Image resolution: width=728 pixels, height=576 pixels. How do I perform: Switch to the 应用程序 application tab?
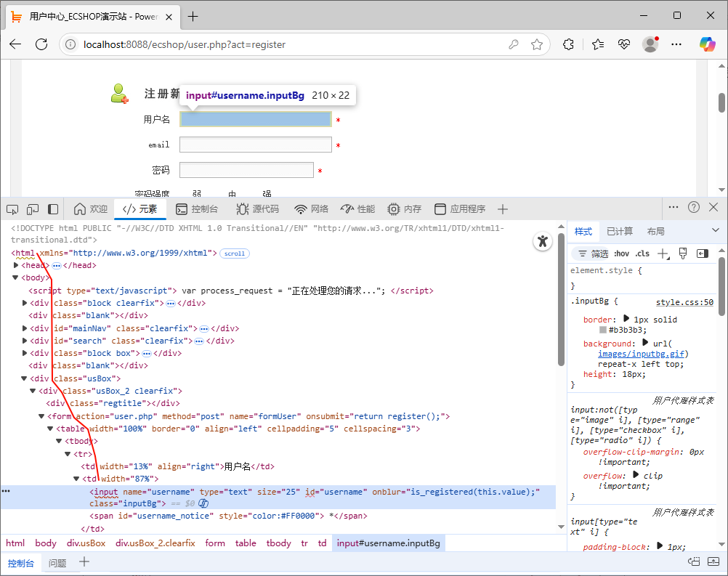[x=460, y=209]
